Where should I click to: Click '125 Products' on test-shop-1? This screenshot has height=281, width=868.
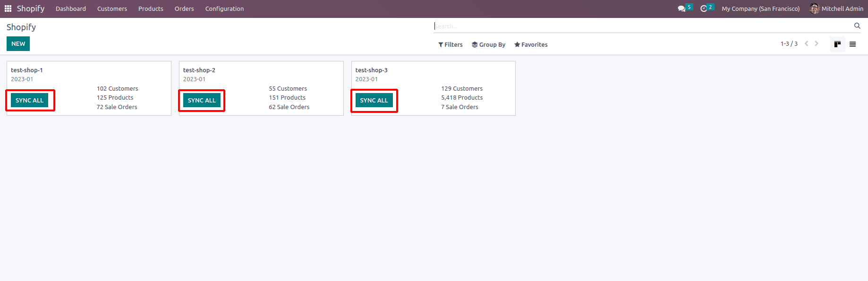(115, 97)
